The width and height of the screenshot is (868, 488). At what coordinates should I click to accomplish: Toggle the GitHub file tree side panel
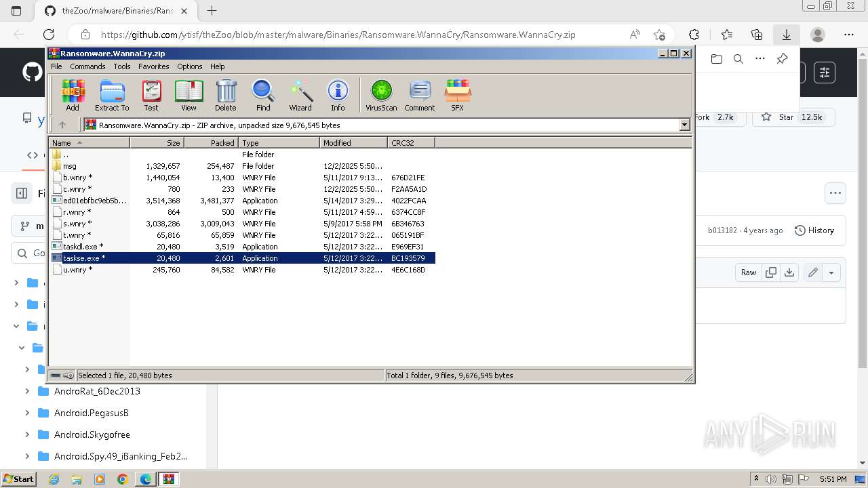(22, 193)
